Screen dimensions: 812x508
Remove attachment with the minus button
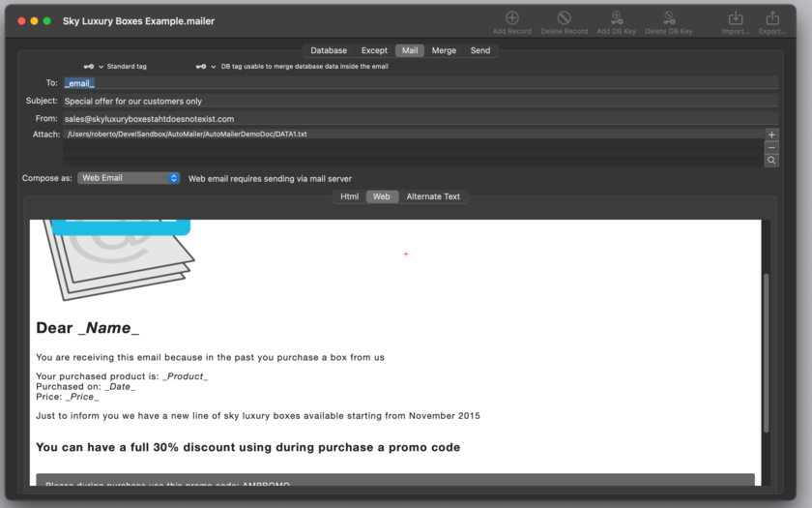771,148
